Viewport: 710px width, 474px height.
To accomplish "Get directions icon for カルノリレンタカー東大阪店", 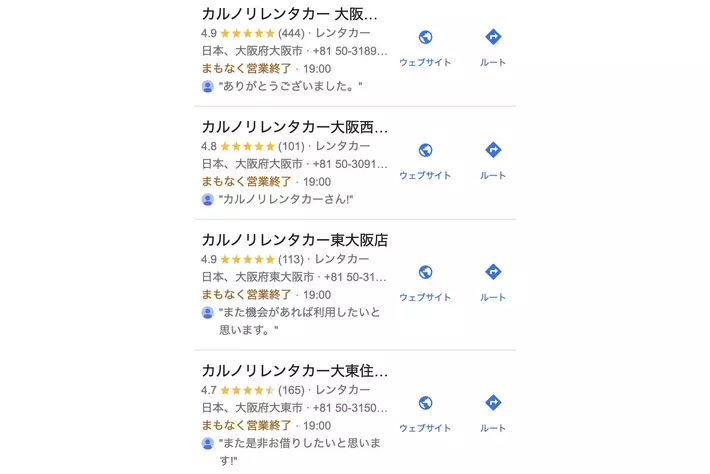I will tap(492, 272).
